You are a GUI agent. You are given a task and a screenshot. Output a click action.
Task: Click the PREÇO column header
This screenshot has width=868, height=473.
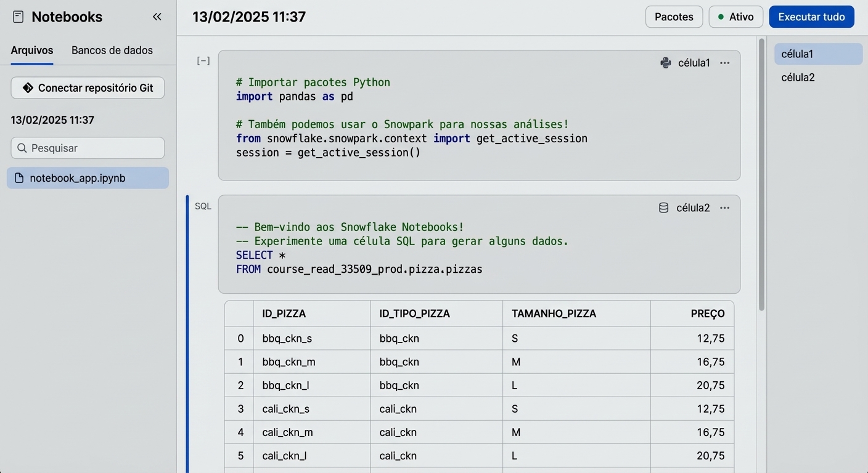(x=692, y=313)
